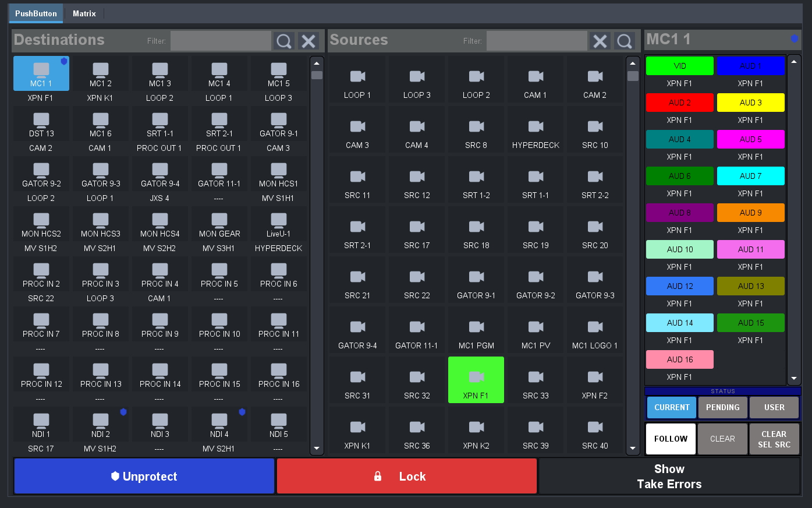Toggle PENDING status view

click(x=723, y=408)
